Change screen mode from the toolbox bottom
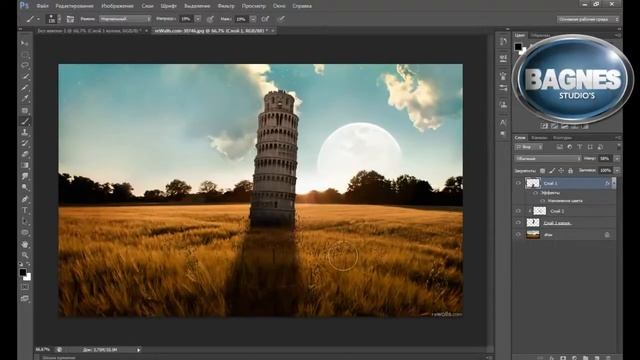 (x=25, y=298)
